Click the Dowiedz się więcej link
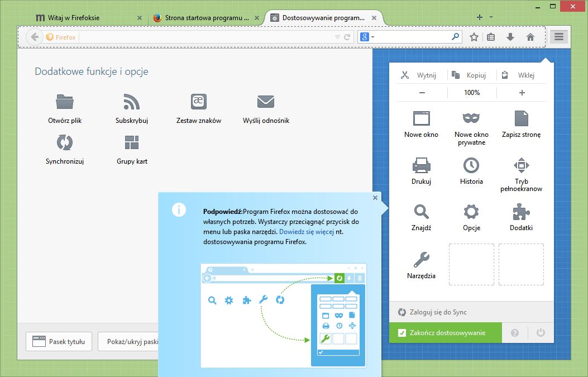 click(x=307, y=232)
